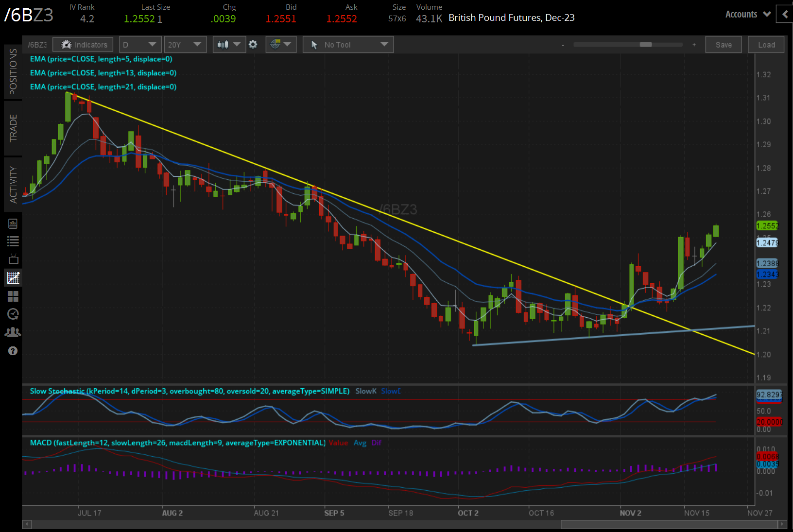This screenshot has width=793, height=532.
Task: Open chart settings gear icon
Action: 253,45
